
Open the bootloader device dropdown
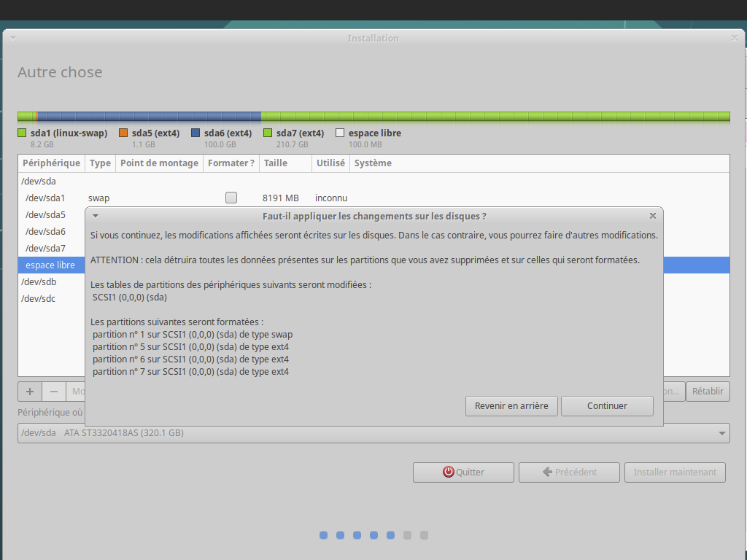373,433
